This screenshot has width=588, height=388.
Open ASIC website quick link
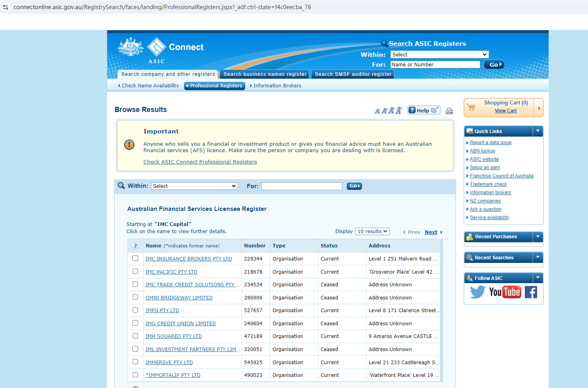484,159
